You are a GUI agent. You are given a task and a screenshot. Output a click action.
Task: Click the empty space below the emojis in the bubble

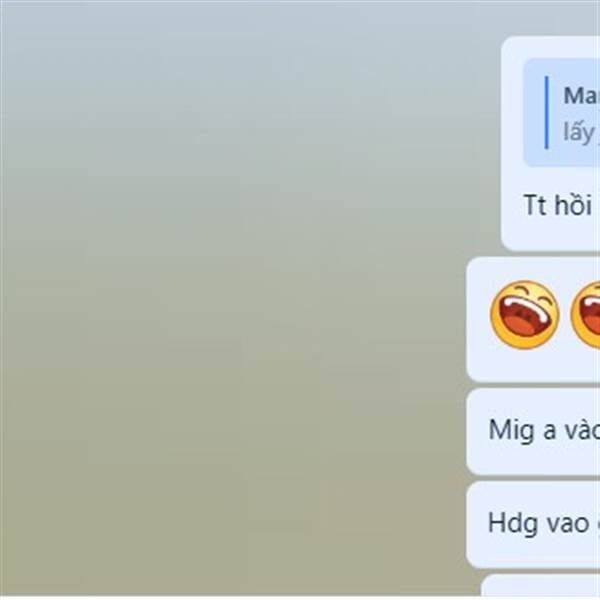tap(533, 367)
